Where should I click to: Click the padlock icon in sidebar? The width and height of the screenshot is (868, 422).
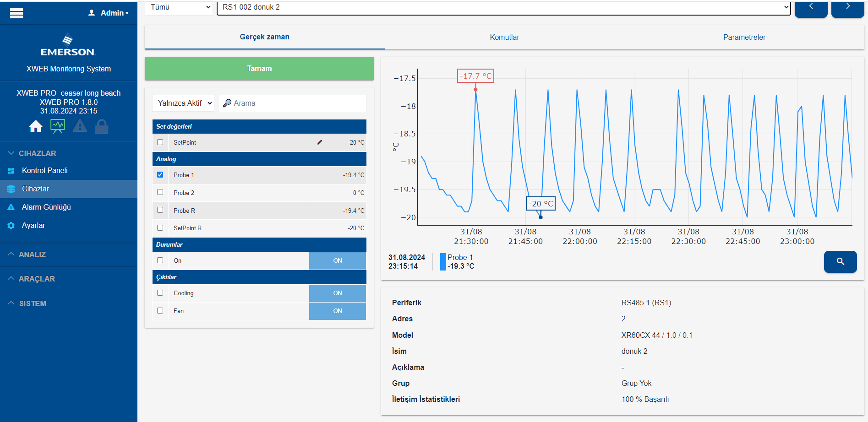click(x=102, y=126)
